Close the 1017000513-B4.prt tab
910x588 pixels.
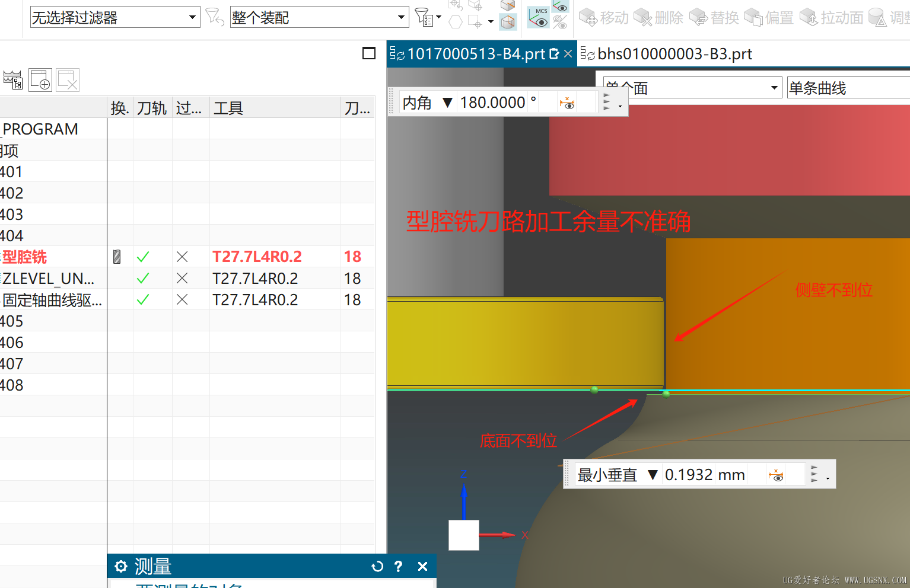[568, 54]
